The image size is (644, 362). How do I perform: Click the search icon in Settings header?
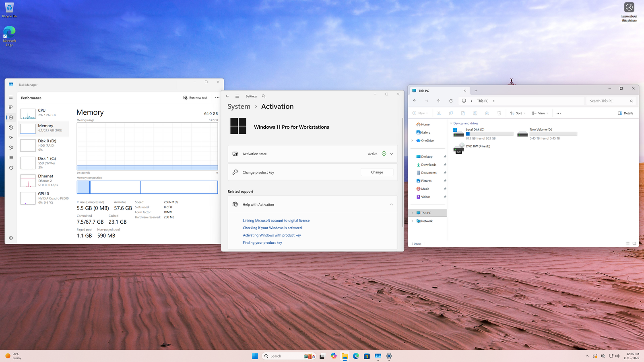(x=264, y=96)
